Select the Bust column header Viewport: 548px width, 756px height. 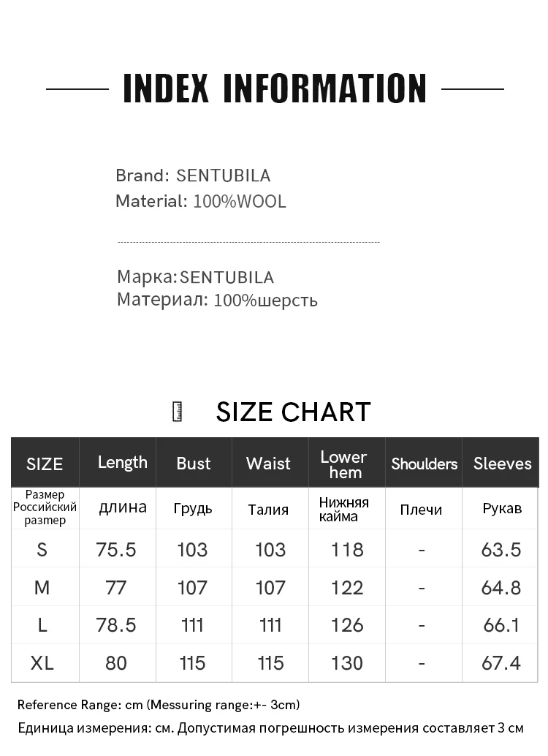click(194, 463)
